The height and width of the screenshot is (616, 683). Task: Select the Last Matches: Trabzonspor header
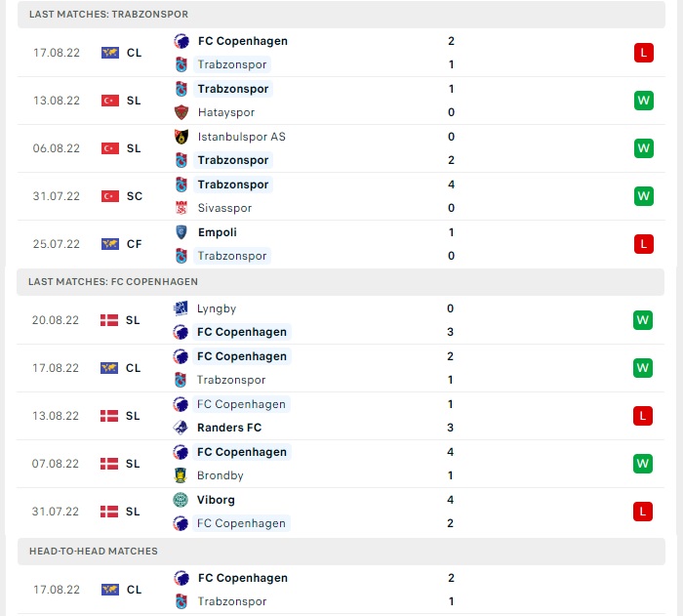[x=341, y=15]
